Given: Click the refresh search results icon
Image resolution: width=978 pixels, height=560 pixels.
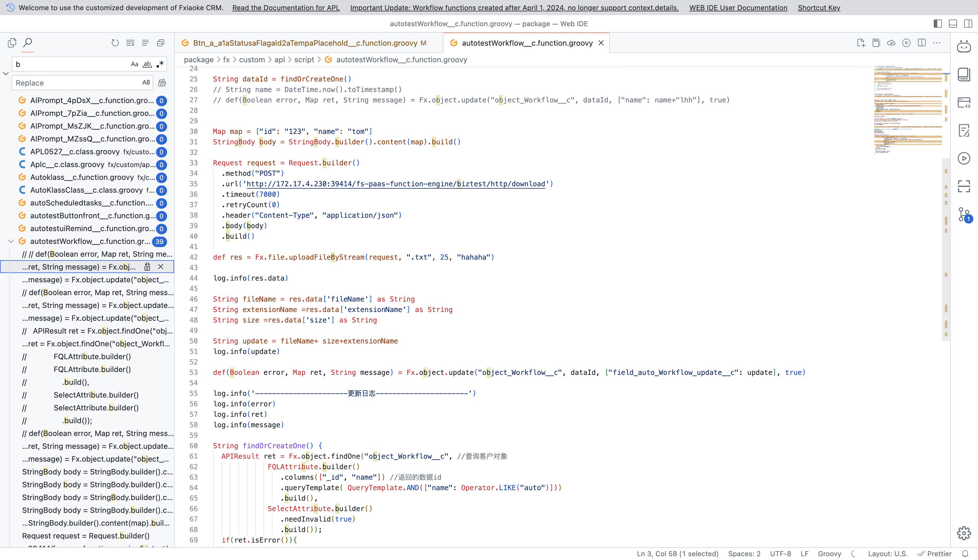Looking at the screenshot, I should click(x=115, y=43).
